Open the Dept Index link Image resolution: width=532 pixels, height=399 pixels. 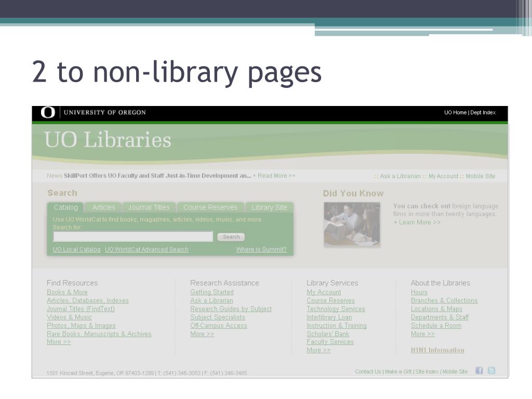(x=483, y=112)
